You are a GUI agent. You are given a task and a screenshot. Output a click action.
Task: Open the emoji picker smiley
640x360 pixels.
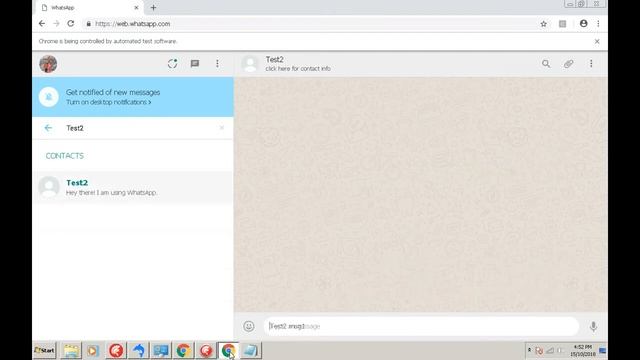pos(249,326)
